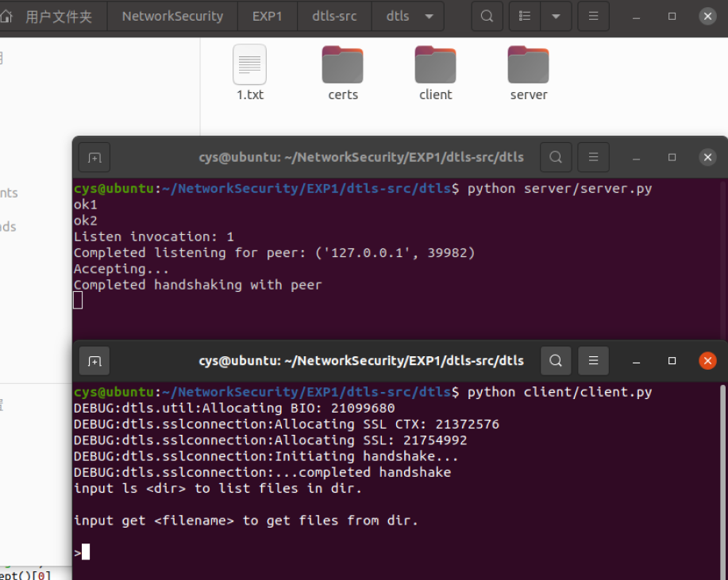This screenshot has height=580, width=728.
Task: Click the client terminal '>' prompt
Action: [x=77, y=552]
